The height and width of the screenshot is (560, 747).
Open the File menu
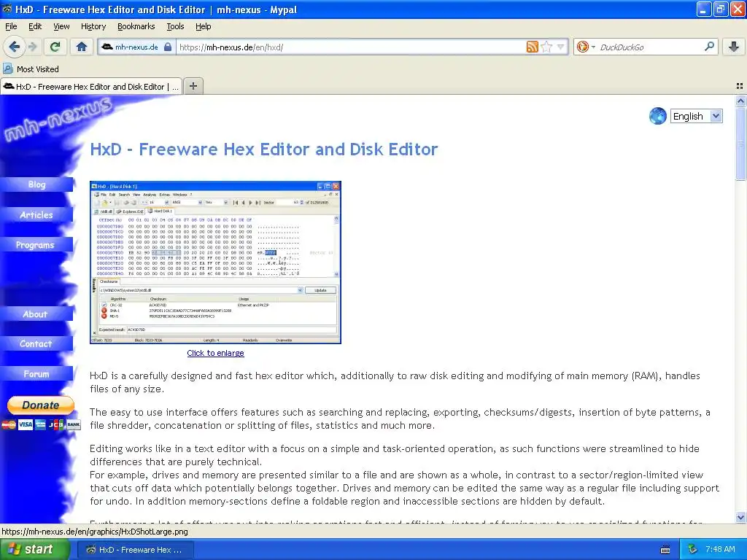pyautogui.click(x=11, y=26)
